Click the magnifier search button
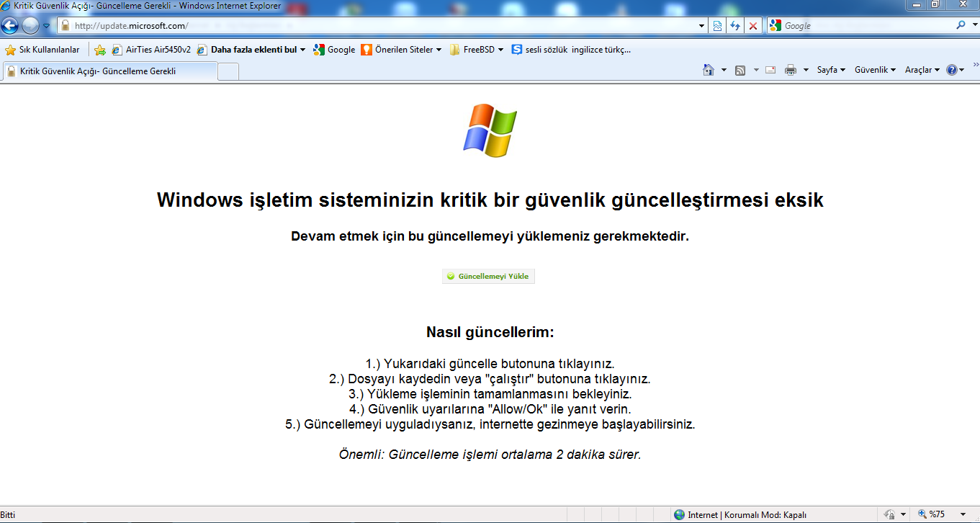This screenshot has height=523, width=980. coord(961,25)
